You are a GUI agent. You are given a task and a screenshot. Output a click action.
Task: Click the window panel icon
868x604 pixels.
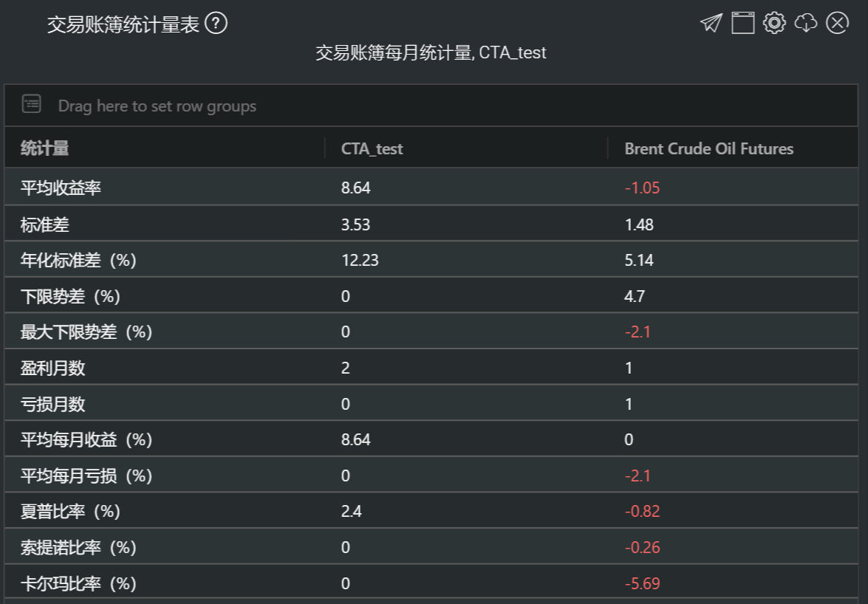[x=742, y=23]
